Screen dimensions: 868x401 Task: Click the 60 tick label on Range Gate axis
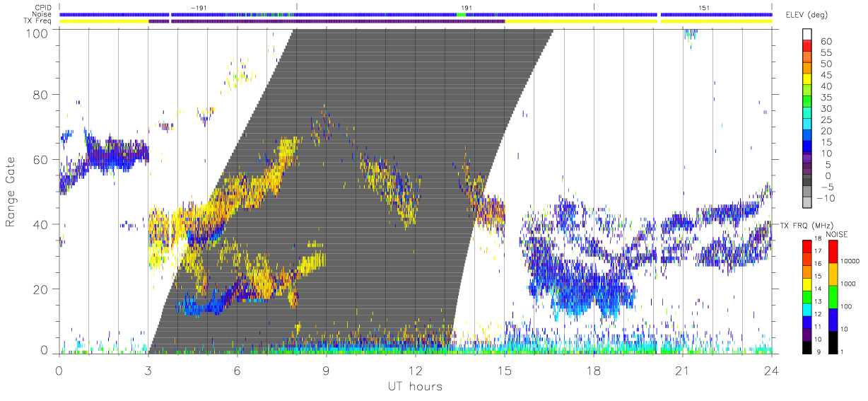click(x=42, y=160)
